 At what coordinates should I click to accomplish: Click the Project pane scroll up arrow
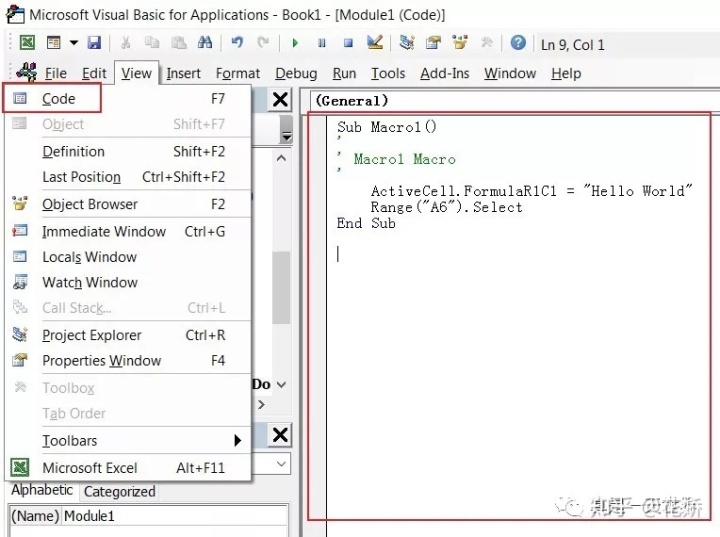click(x=281, y=158)
